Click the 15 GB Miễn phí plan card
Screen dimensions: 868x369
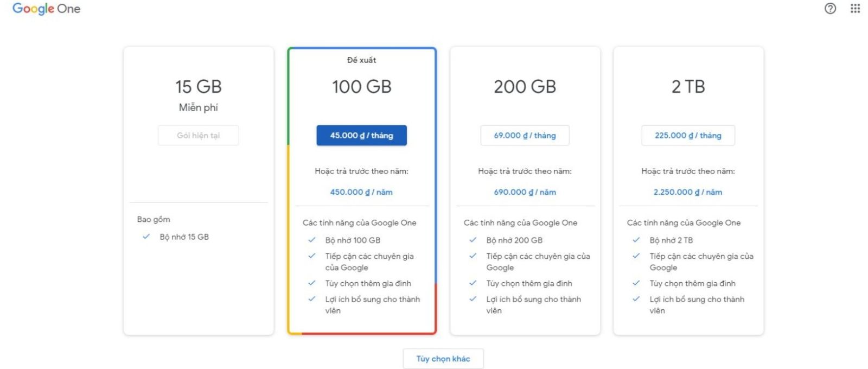point(199,190)
